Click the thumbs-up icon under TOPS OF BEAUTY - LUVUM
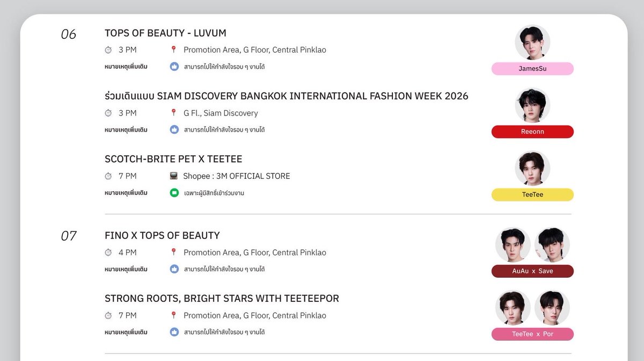The height and width of the screenshot is (361, 644). click(174, 67)
